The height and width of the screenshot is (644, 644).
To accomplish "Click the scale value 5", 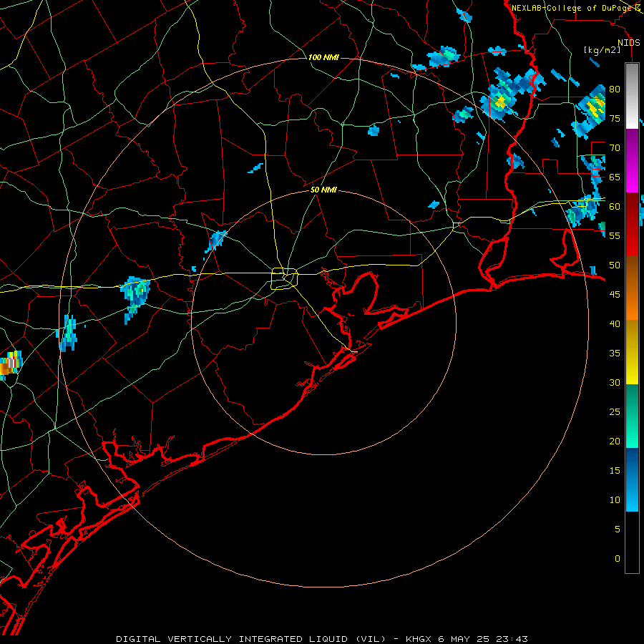I will click(x=618, y=529).
